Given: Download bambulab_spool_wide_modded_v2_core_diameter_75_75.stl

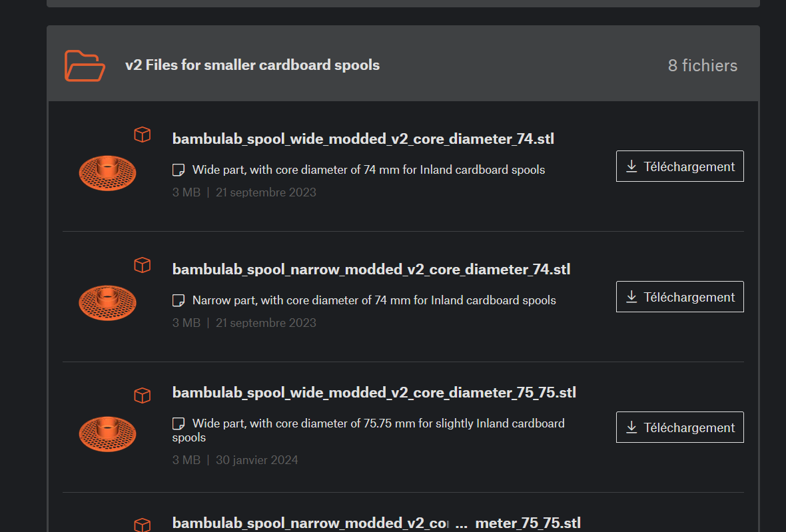Looking at the screenshot, I should point(679,427).
